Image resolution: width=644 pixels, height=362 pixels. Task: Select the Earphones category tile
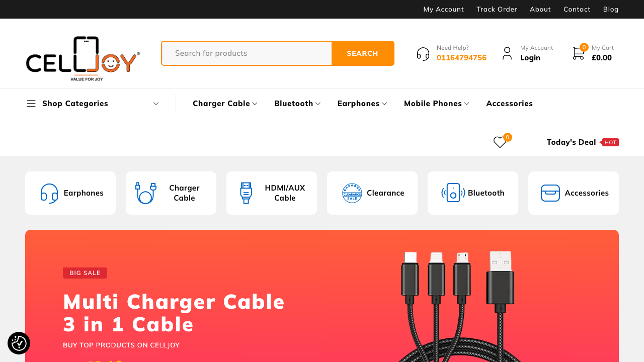pos(70,193)
